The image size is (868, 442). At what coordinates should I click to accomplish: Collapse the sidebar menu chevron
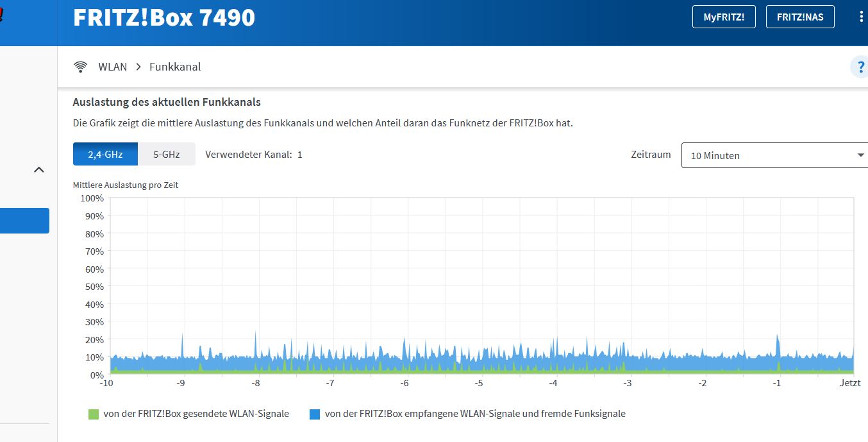click(x=39, y=170)
